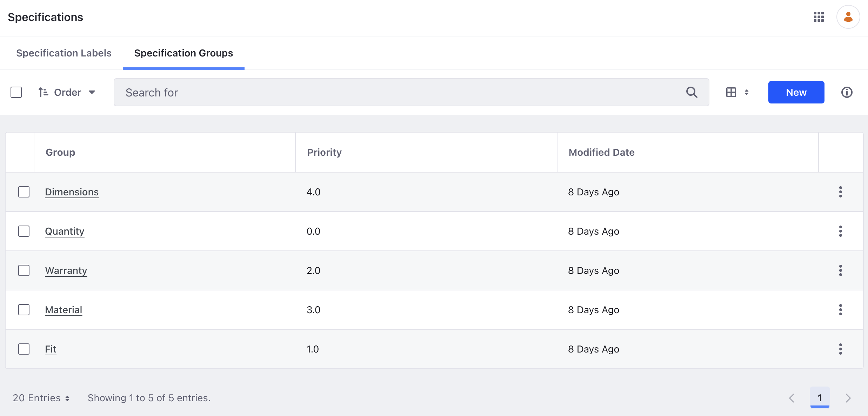Toggle the checkbox for Quantity row
The image size is (868, 416).
coord(24,231)
